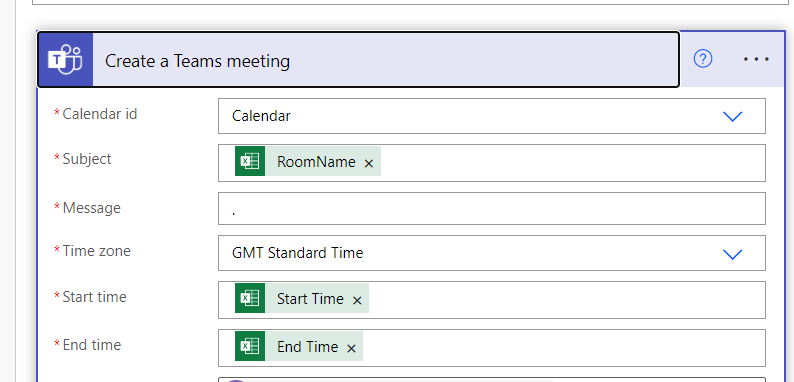Remove the RoomName token from Subject
This screenshot has width=794, height=382.
click(369, 163)
